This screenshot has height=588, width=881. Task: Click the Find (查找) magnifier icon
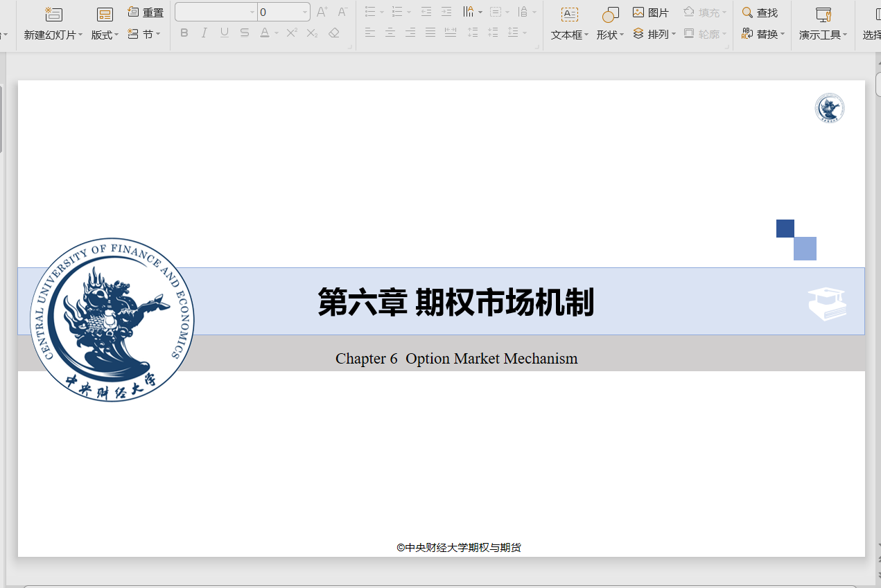[747, 12]
